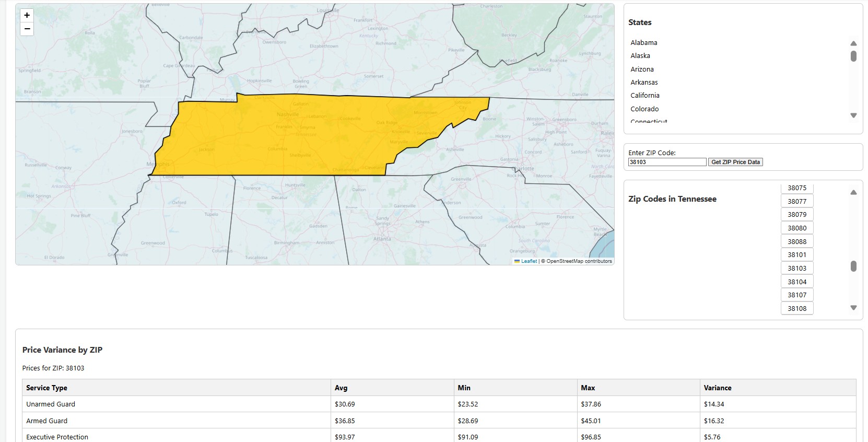
Task: Pick Colorado in the States list
Action: (644, 109)
